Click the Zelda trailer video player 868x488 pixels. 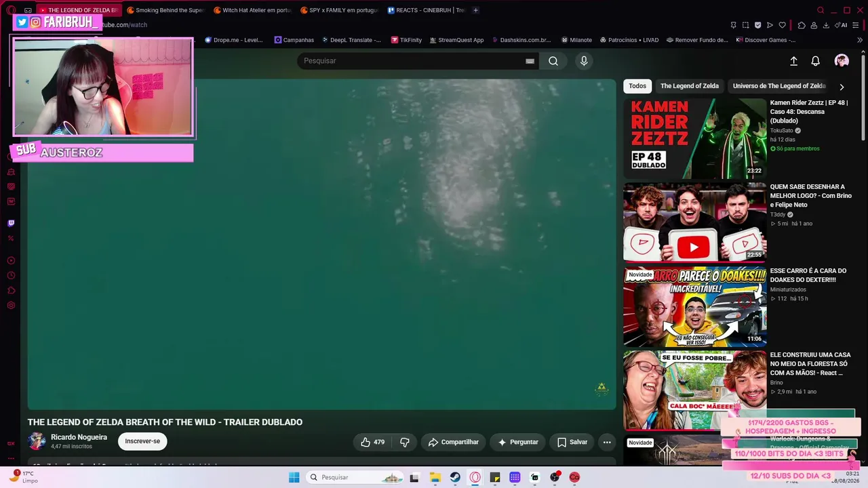pos(321,244)
